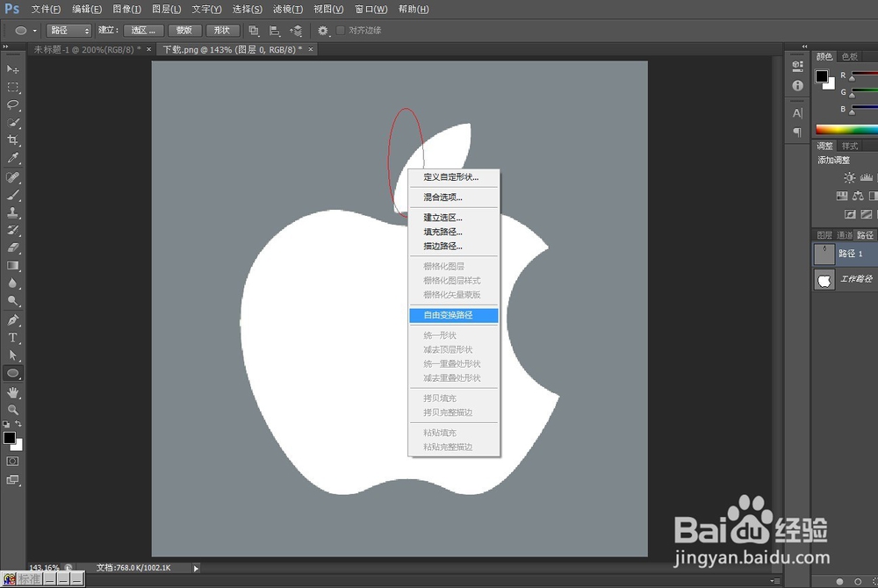Choose 描边路径 from context menu
This screenshot has height=588, width=878.
click(454, 246)
